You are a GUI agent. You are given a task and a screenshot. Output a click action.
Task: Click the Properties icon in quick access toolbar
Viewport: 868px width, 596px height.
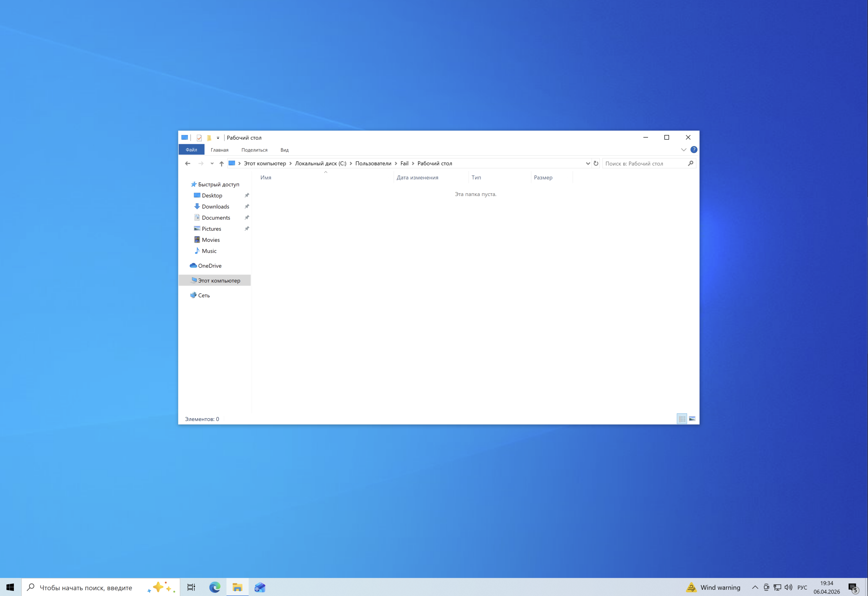click(x=199, y=138)
